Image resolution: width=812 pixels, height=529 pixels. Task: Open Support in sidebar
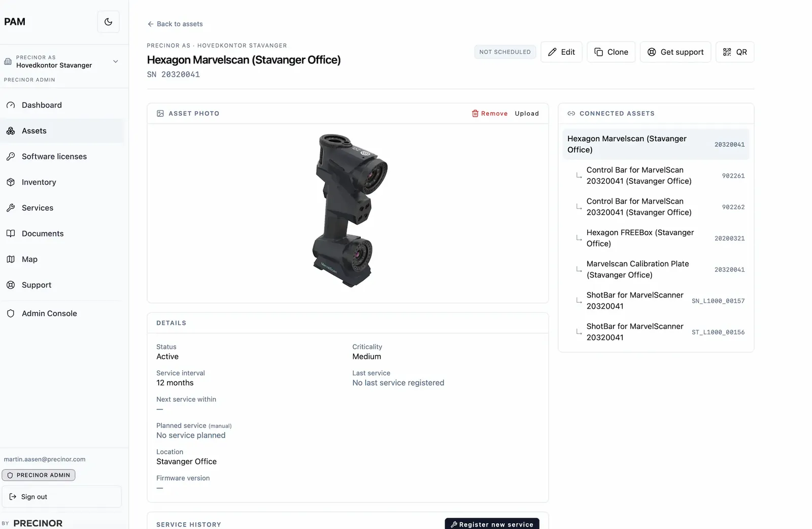62,285
